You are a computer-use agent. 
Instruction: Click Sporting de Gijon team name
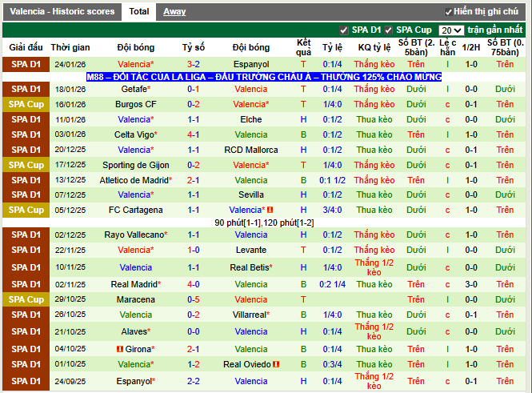(x=136, y=165)
